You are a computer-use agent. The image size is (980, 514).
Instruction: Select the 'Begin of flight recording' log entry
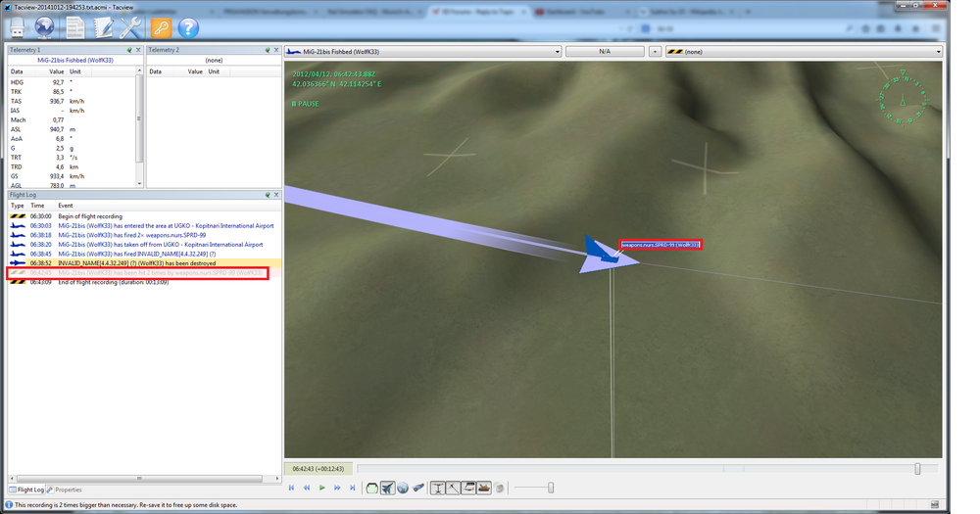[144, 216]
